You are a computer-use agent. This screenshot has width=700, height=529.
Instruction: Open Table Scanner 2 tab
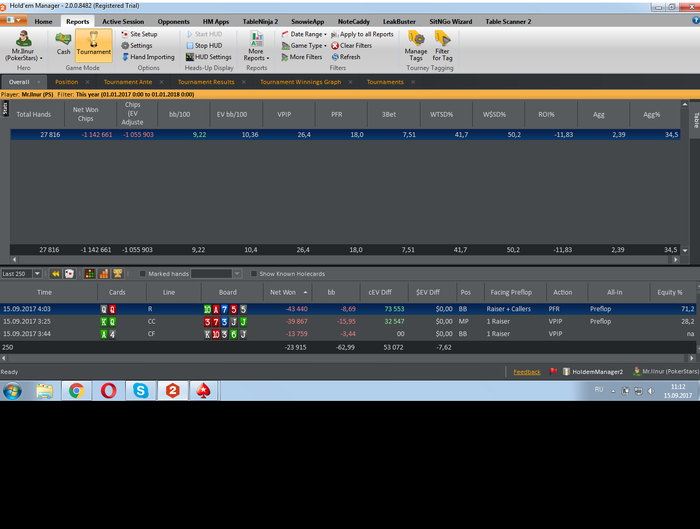coord(508,21)
